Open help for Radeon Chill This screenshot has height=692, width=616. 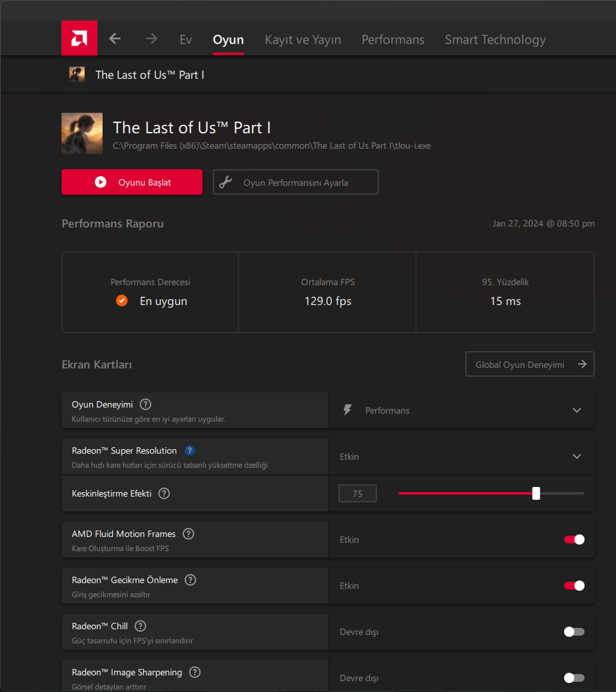click(140, 626)
